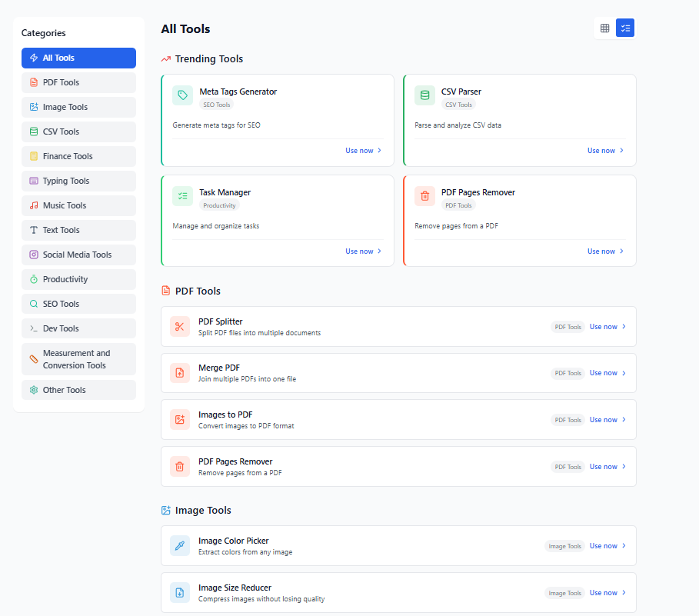Viewport: 699px width, 616px height.
Task: Switch to grid view layout
Action: click(604, 28)
